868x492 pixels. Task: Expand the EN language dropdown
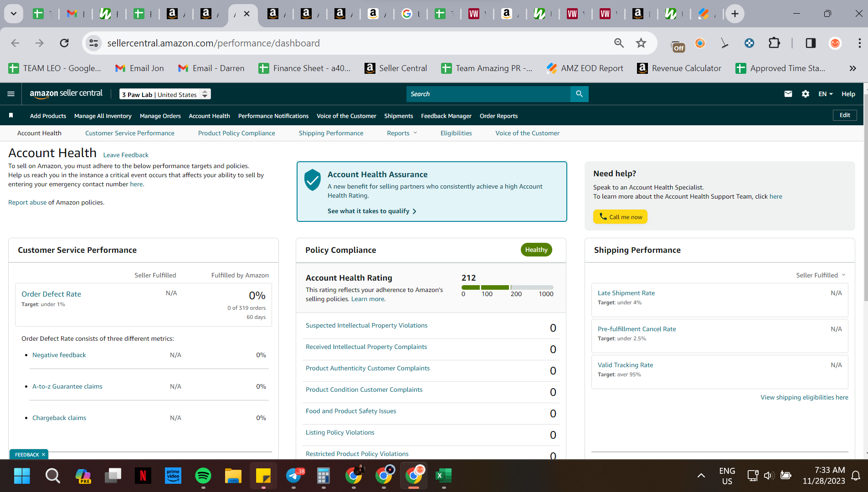tap(825, 94)
